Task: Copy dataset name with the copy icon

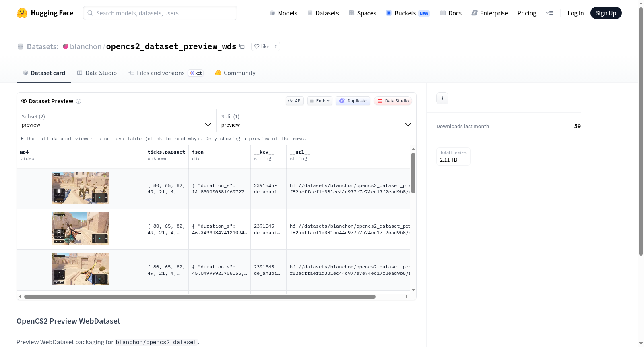Action: click(242, 46)
